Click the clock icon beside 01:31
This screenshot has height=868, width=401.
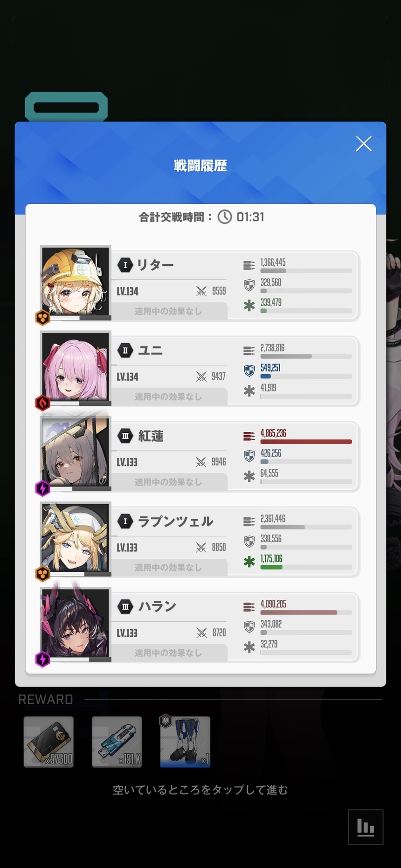coord(225,217)
